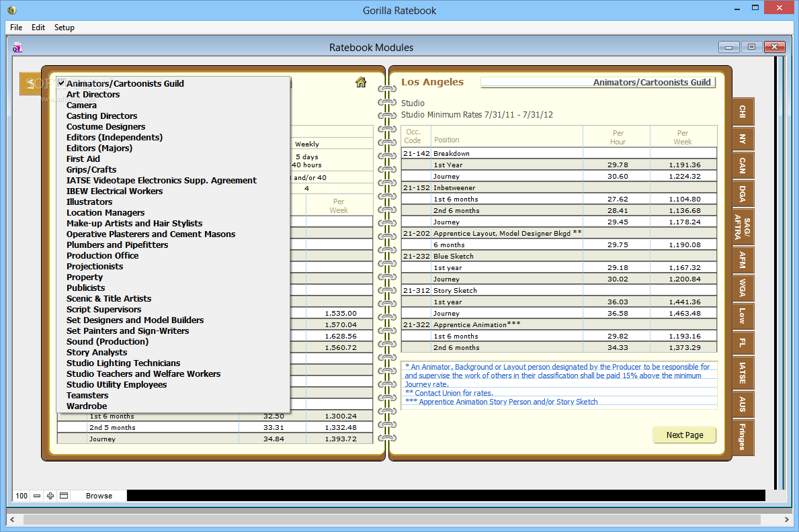Switch to the DGA side tab
The height and width of the screenshot is (532, 799).
coord(743,193)
